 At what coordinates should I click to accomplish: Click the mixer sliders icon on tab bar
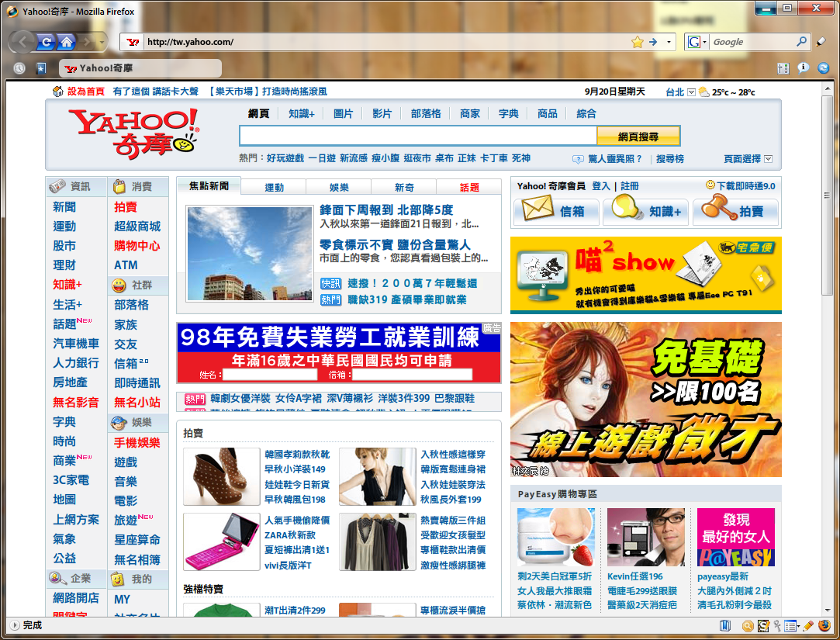tap(783, 68)
